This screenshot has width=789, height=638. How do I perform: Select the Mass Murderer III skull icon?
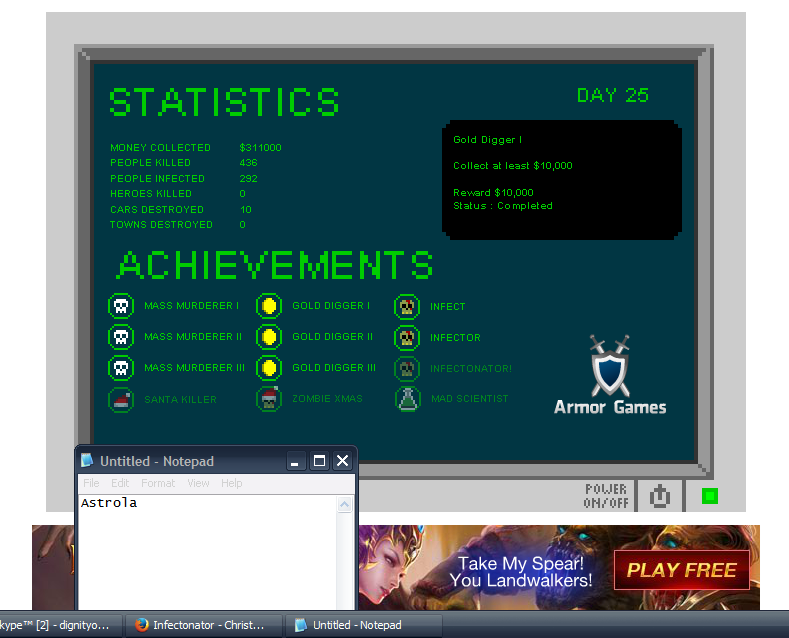121,368
